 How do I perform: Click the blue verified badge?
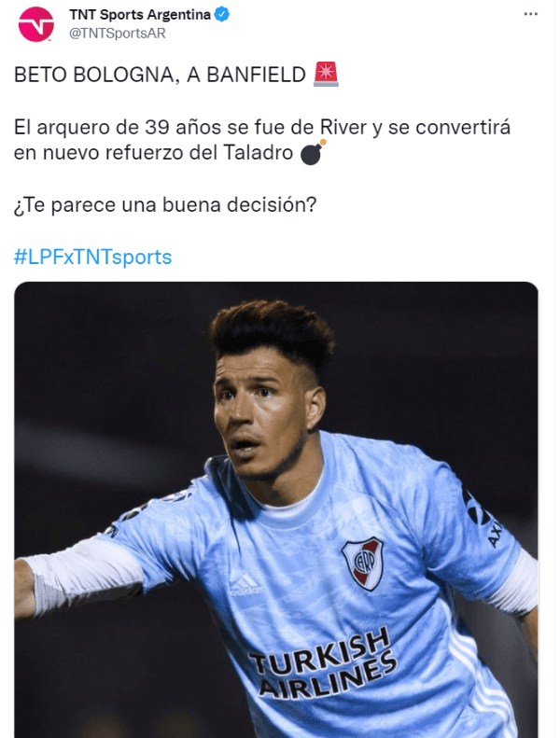coord(222,15)
